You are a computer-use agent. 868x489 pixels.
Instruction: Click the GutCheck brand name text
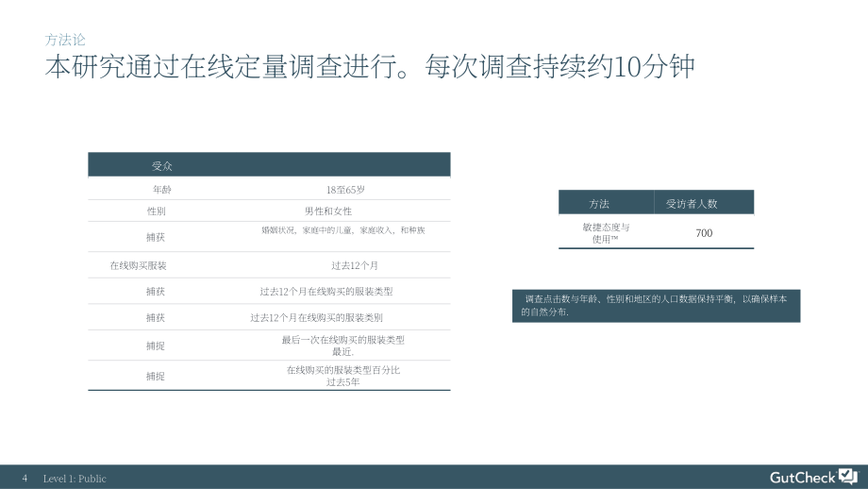(802, 478)
